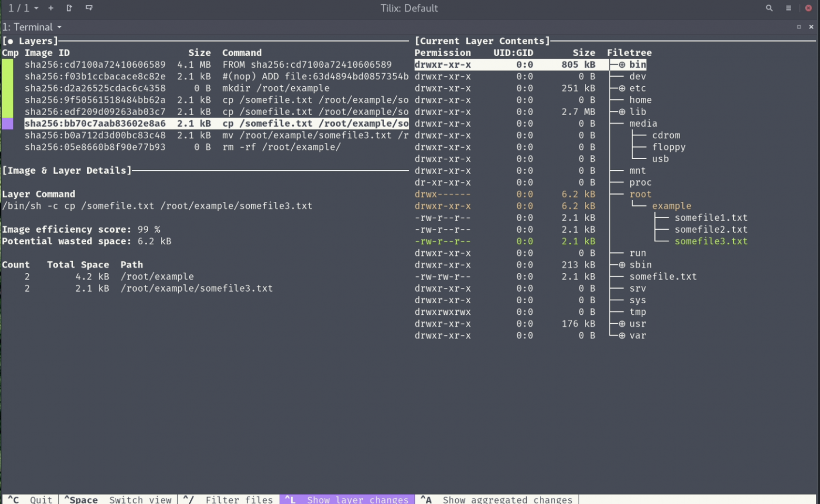
Task: Open the Tilix hamburger menu
Action: tap(788, 8)
